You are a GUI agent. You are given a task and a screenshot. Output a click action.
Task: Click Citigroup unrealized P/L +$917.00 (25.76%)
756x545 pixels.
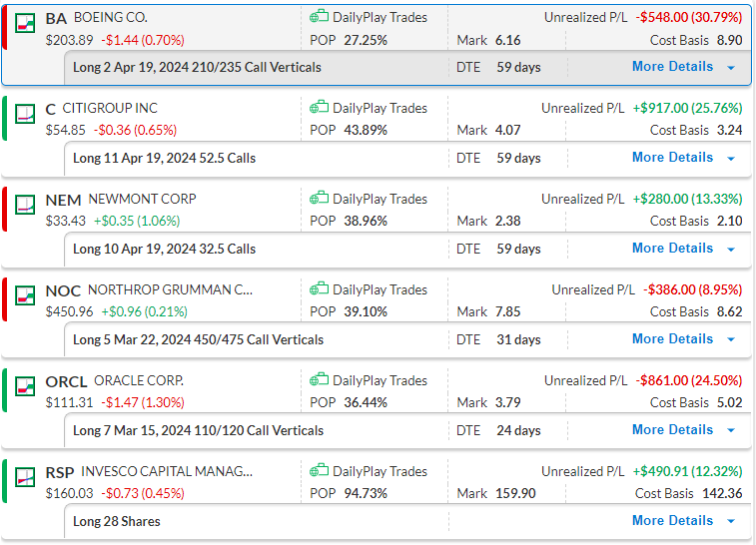[687, 108]
